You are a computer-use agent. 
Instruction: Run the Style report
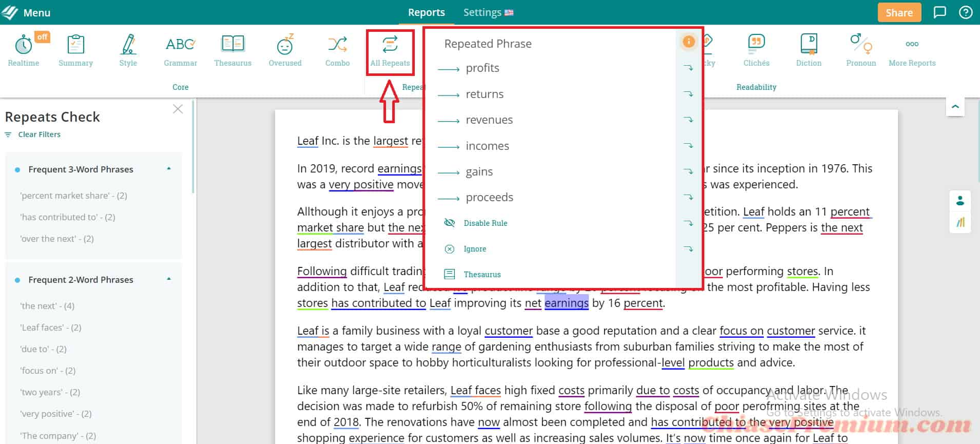click(x=128, y=50)
